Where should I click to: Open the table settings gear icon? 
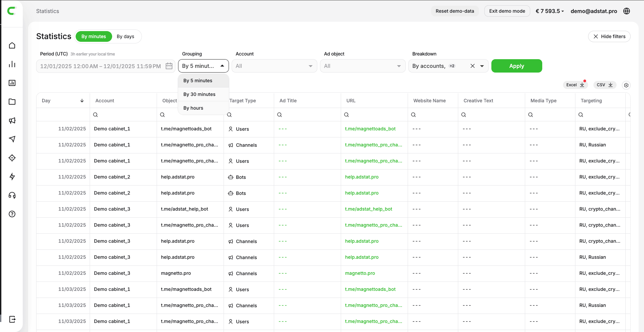[626, 85]
